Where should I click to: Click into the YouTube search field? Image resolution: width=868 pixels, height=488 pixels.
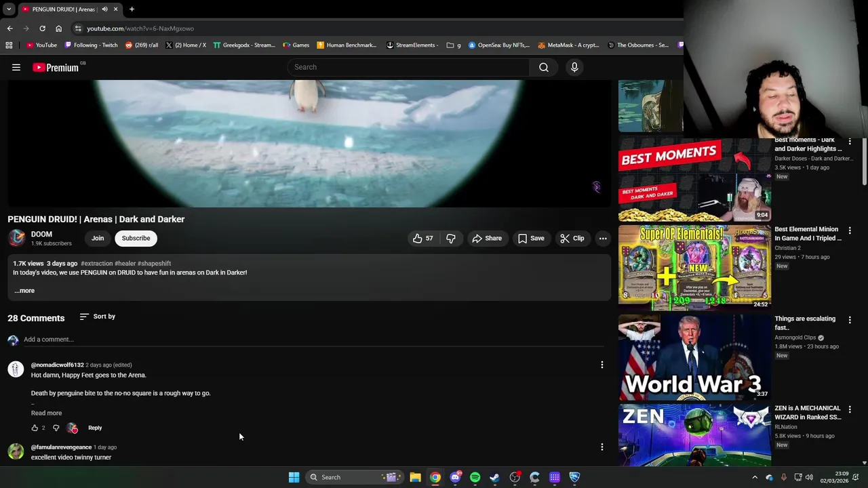click(408, 67)
